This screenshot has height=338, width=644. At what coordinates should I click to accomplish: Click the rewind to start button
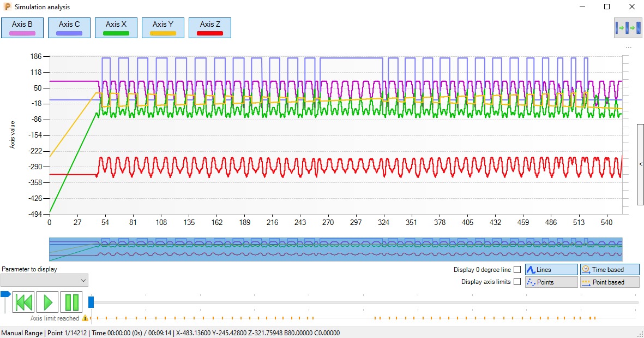pos(23,302)
